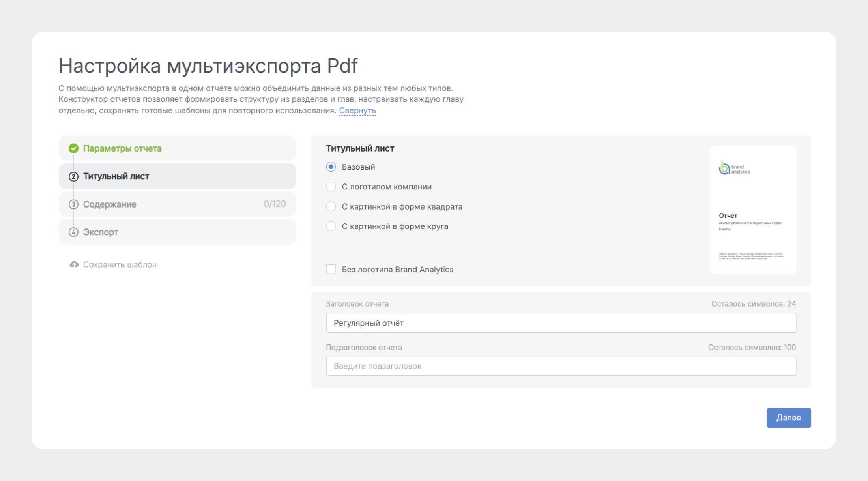
Task: Choose С картинкой в форме квадрата
Action: tap(331, 206)
